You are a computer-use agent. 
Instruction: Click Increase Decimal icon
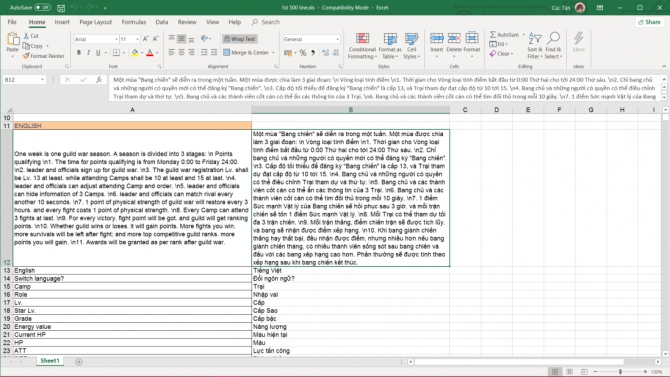coord(326,53)
